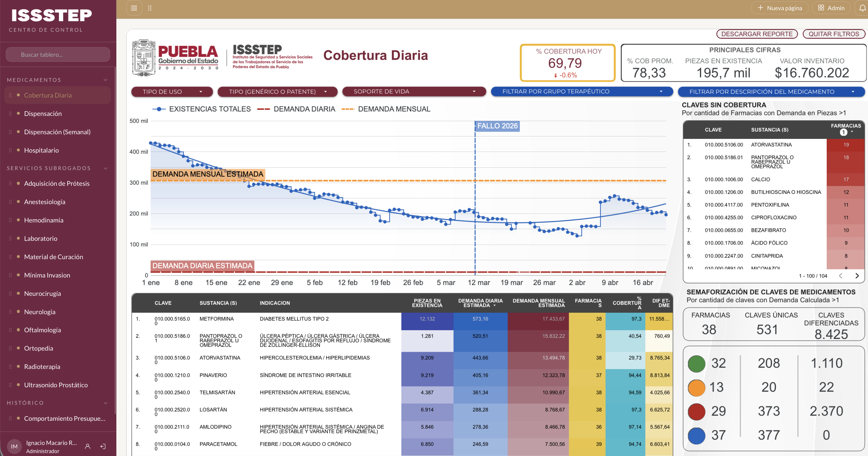Click the drag handle beside Anestesiología

(x=10, y=202)
